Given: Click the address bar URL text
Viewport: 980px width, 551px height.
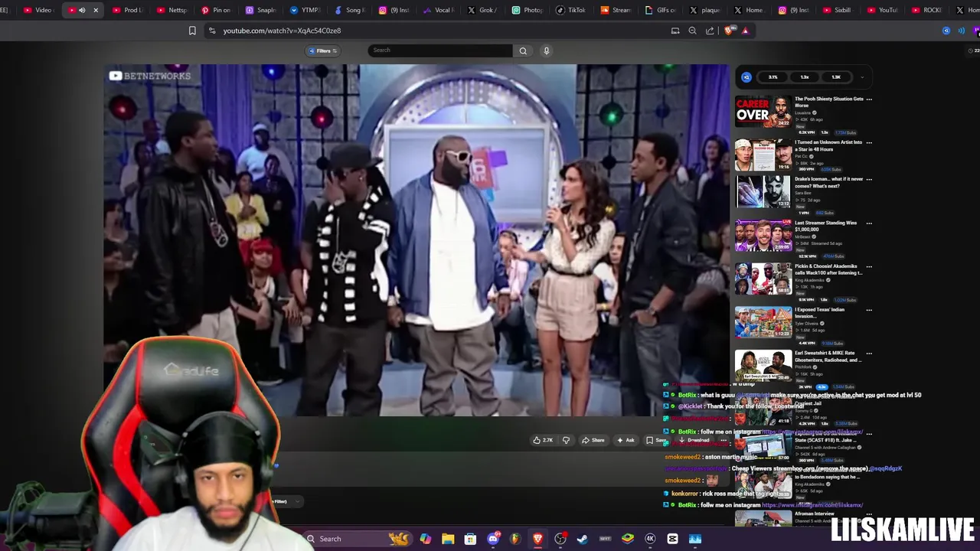Looking at the screenshot, I should pyautogui.click(x=282, y=31).
